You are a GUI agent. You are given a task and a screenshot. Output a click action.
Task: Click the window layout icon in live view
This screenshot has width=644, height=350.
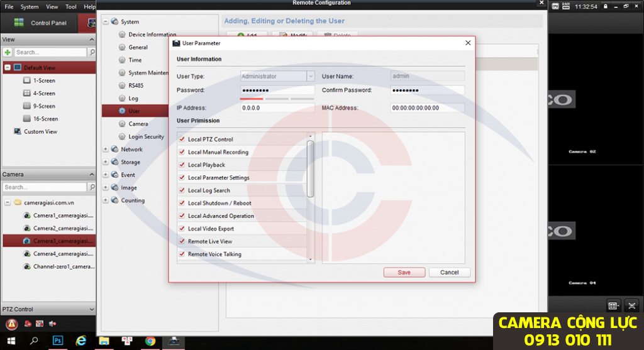pyautogui.click(x=613, y=305)
